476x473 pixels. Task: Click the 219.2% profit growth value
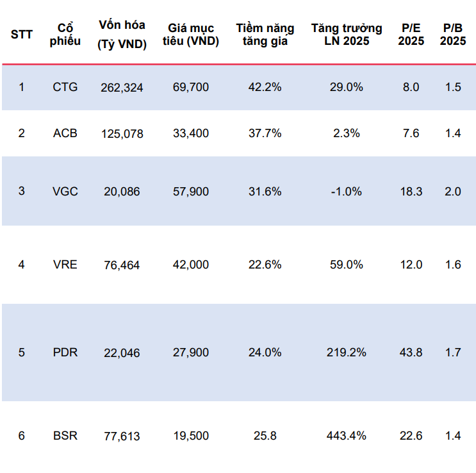347,353
